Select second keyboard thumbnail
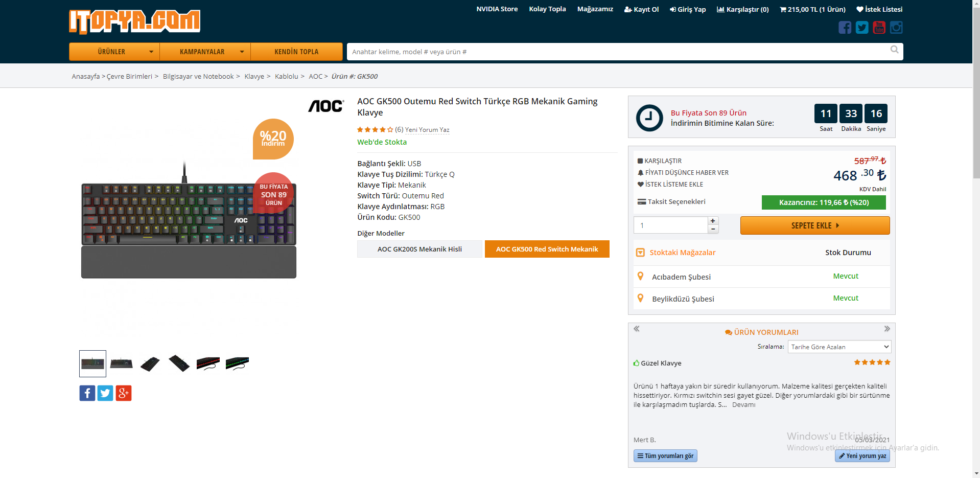Viewport: 980px width, 478px height. [121, 363]
